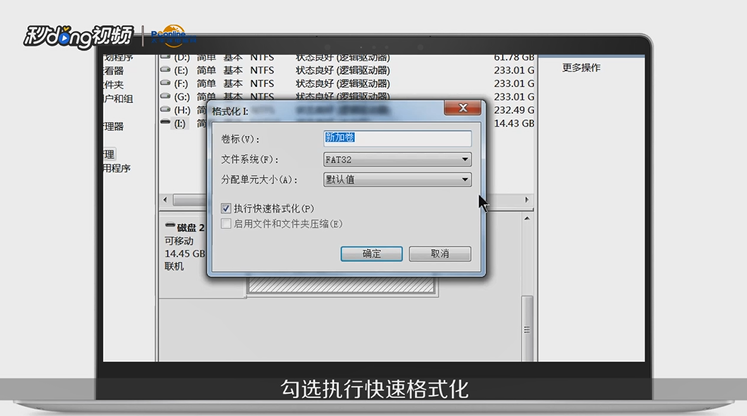Click 状态良好 (逻辑驱动器) in (F:) row
Viewport: 747px width, 416px height.
point(343,83)
